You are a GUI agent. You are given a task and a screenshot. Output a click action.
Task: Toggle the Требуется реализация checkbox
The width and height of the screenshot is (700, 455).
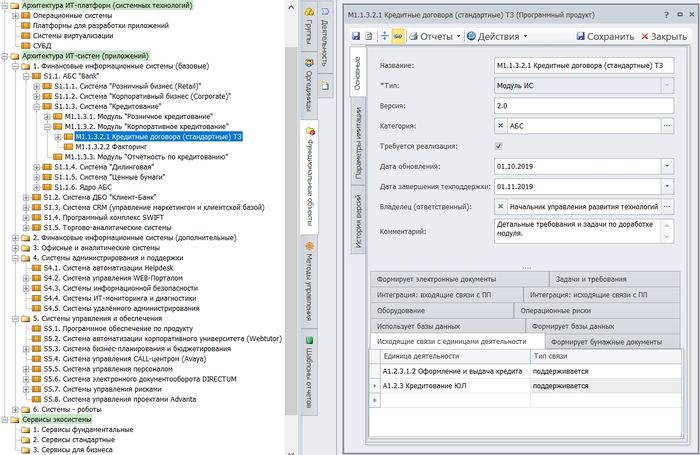499,145
